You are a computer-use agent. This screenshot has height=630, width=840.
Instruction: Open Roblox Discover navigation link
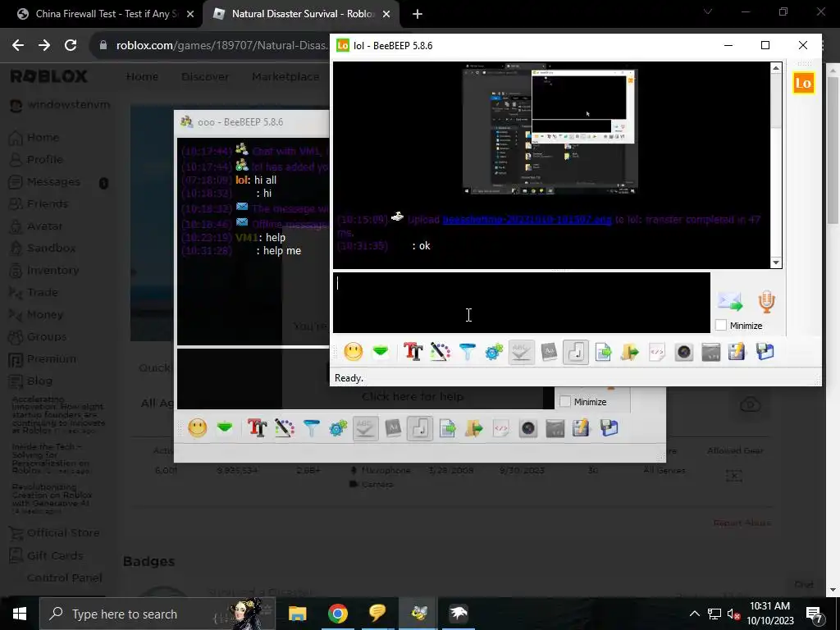coord(205,76)
